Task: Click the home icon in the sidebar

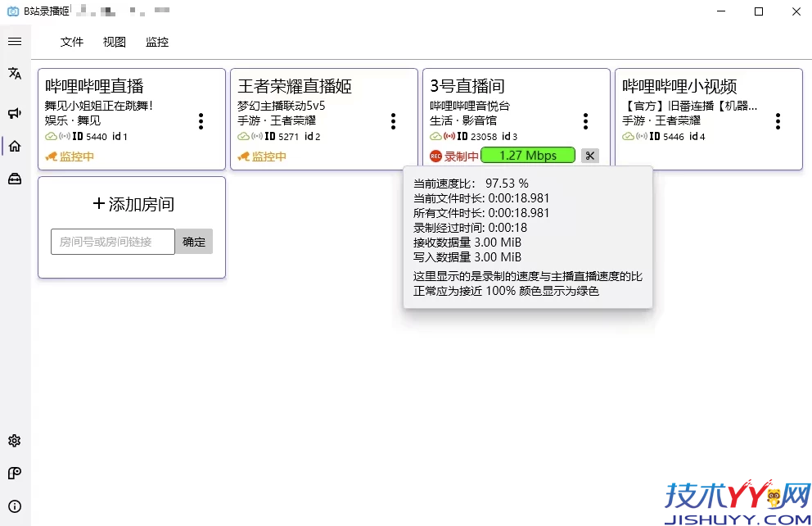Action: (x=14, y=145)
